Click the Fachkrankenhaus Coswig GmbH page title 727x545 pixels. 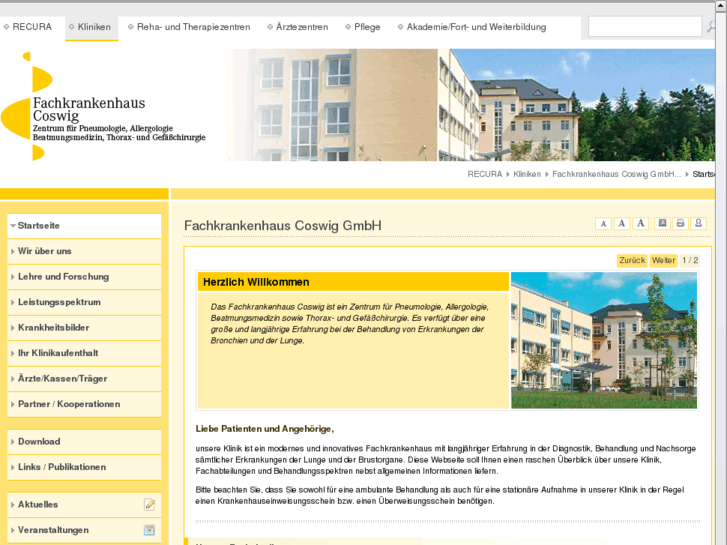283,225
